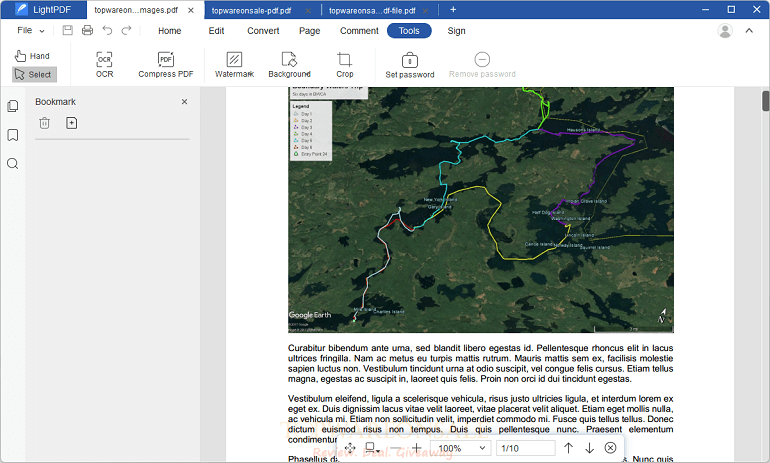Open the search sidebar icon
Screen dimensions: 770x463
(13, 163)
